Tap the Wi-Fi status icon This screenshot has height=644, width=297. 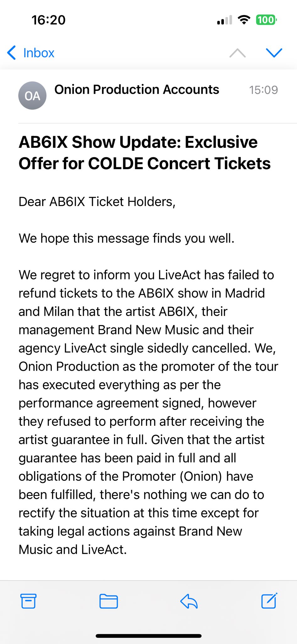click(244, 20)
